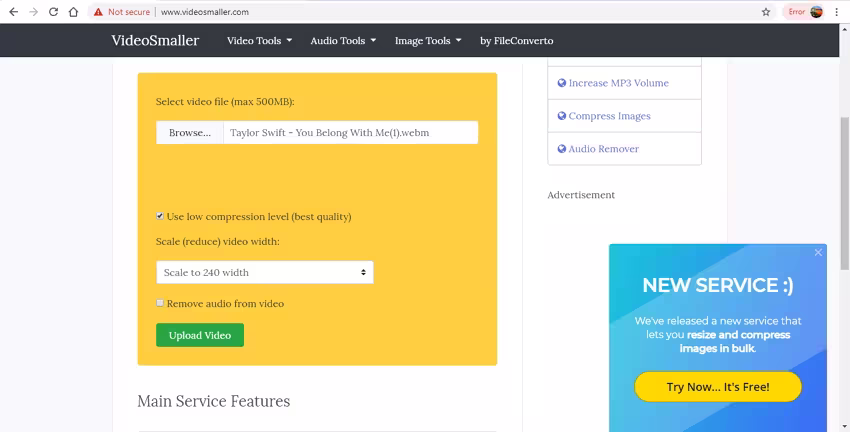
Task: Uncheck Use low compression level checkbox
Action: [x=160, y=216]
